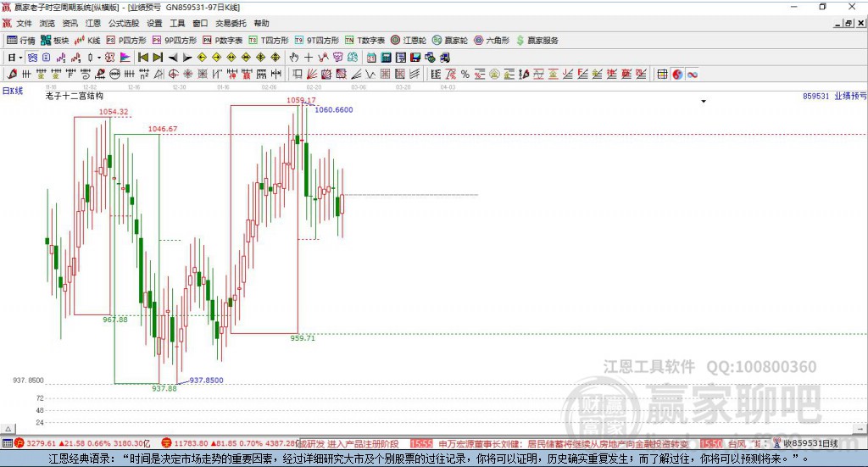Step chart left with the black left arrow
Screen dimensions: 868x467
173,58
